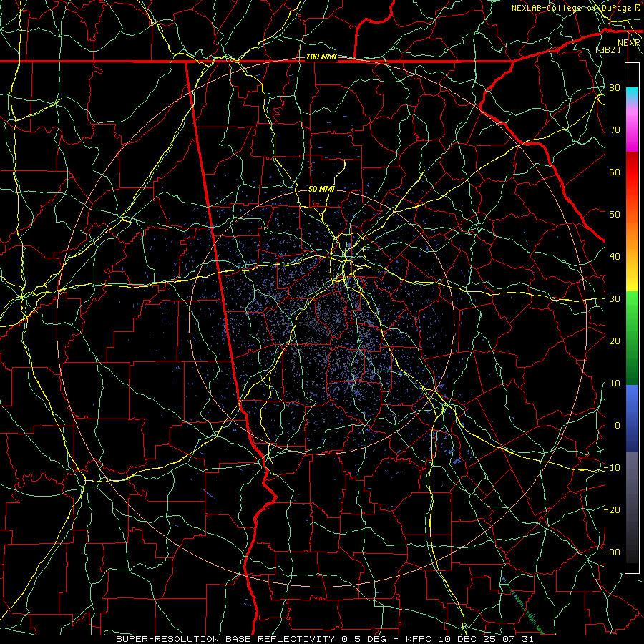Click the 50 NMI range ring label
Screen dimensions: 644x644
coord(321,189)
